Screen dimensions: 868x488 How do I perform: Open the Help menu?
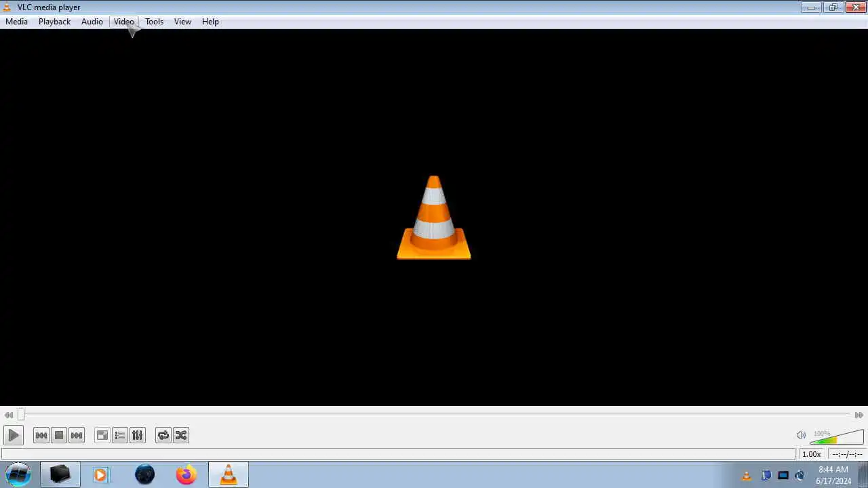(210, 22)
